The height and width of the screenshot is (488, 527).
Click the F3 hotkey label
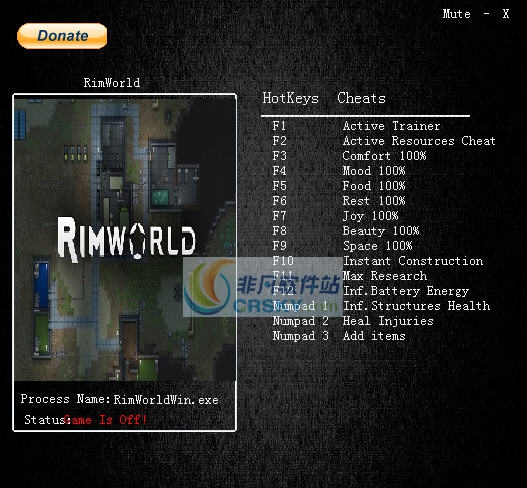pos(279,156)
